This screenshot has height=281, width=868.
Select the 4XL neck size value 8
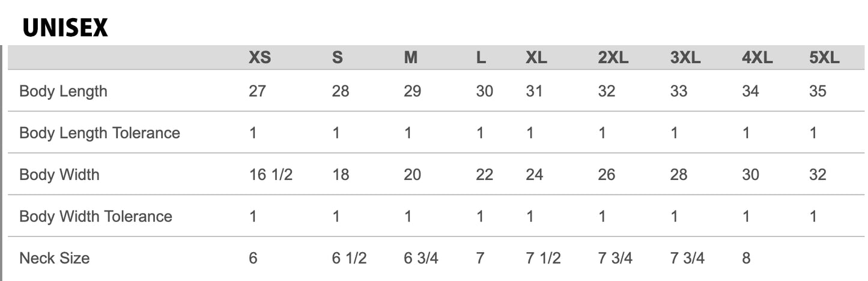[746, 258]
